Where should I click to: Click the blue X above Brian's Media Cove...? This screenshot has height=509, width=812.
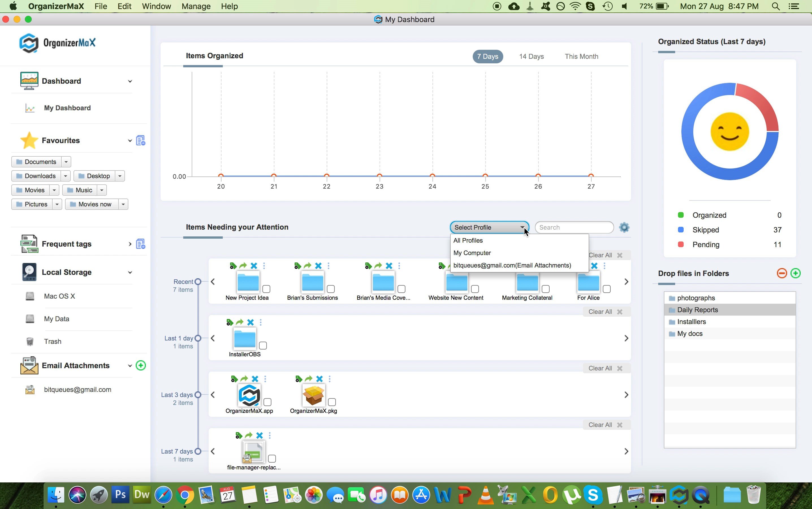coord(389,266)
